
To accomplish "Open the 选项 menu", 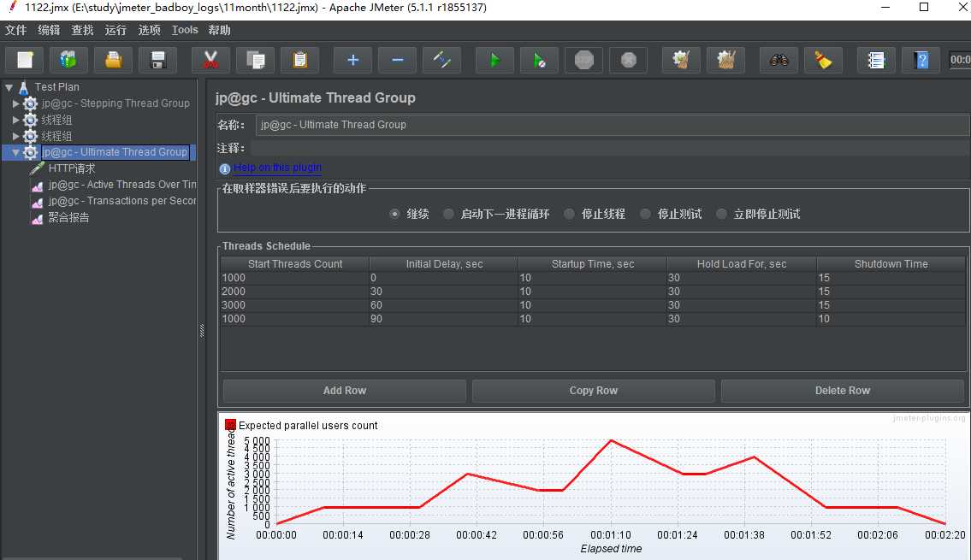I will click(x=149, y=30).
